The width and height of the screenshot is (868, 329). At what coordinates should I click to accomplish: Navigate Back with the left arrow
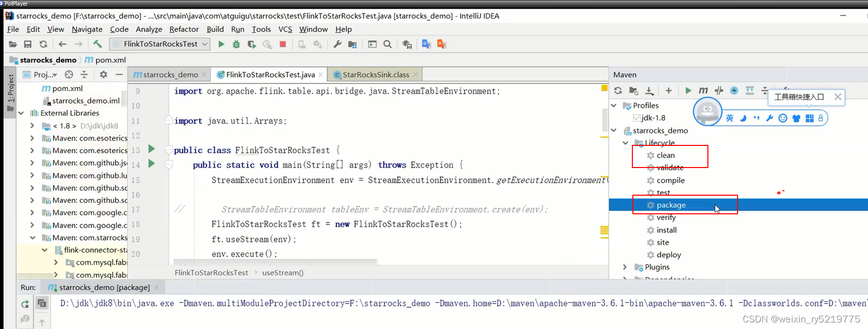click(62, 44)
